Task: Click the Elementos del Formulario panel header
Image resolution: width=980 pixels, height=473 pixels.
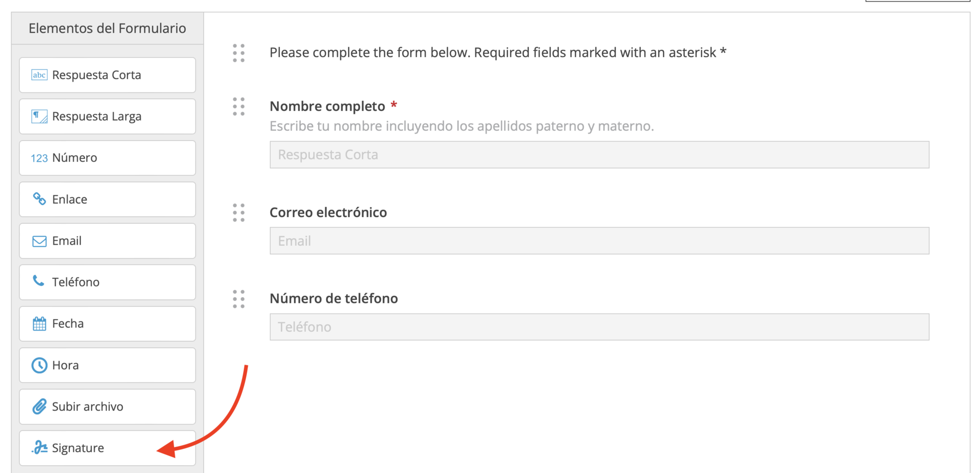Action: [107, 28]
